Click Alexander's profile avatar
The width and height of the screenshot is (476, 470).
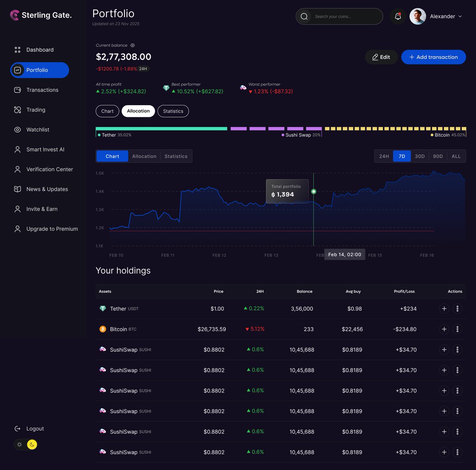point(418,16)
